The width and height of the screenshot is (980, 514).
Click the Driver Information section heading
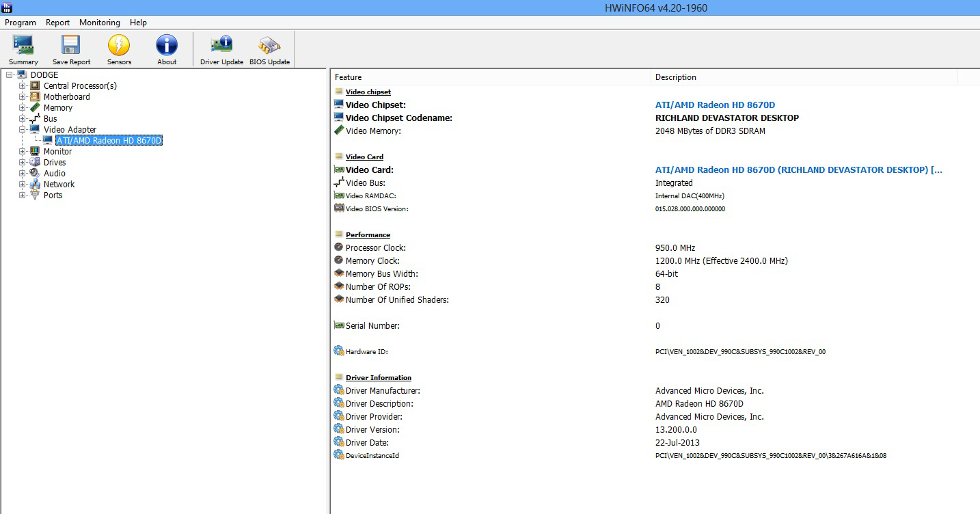pos(379,377)
